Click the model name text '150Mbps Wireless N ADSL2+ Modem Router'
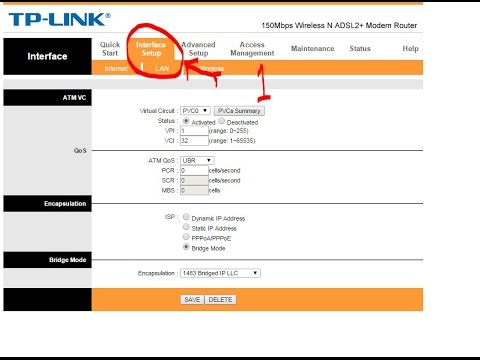Screen dimensions: 480x360 339,25
